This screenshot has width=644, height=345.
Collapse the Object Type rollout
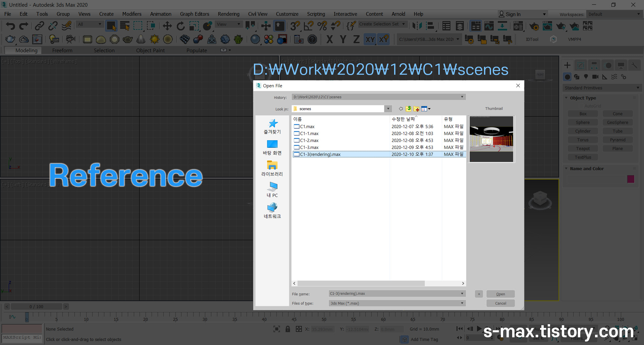point(567,98)
